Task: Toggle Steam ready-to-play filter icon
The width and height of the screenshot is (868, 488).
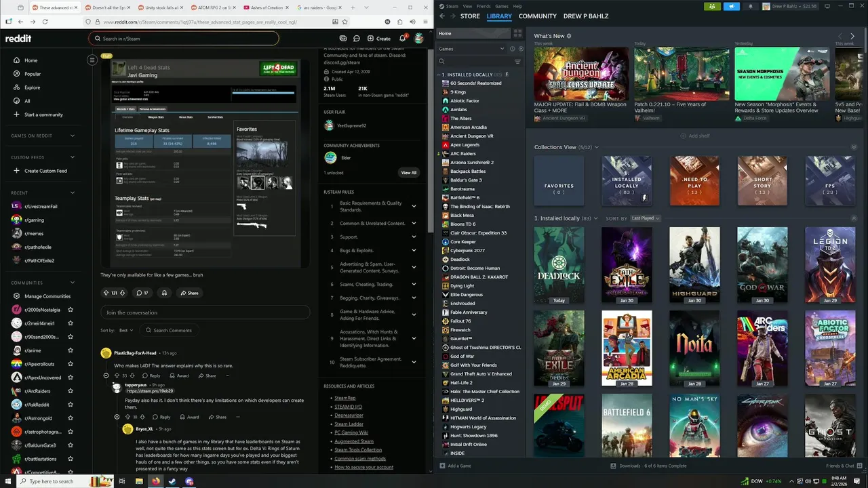Action: coord(520,49)
